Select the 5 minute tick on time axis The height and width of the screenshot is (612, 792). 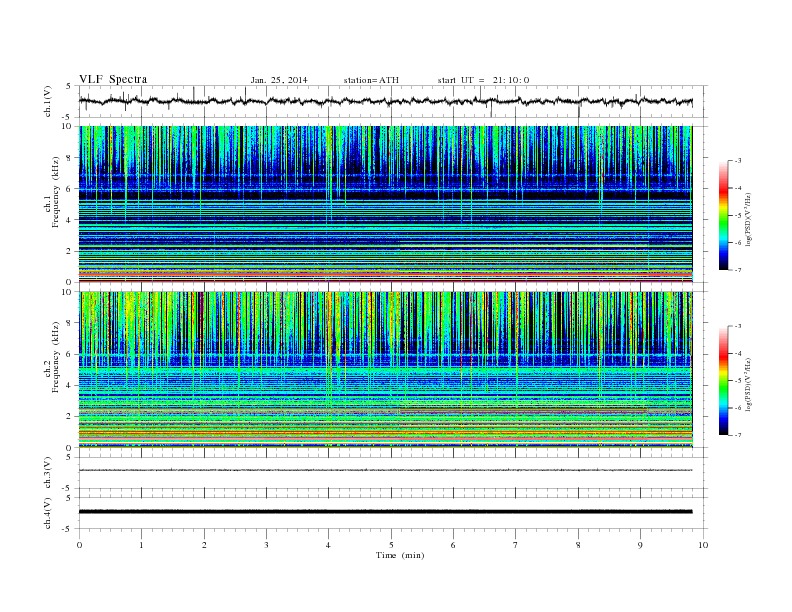click(391, 545)
